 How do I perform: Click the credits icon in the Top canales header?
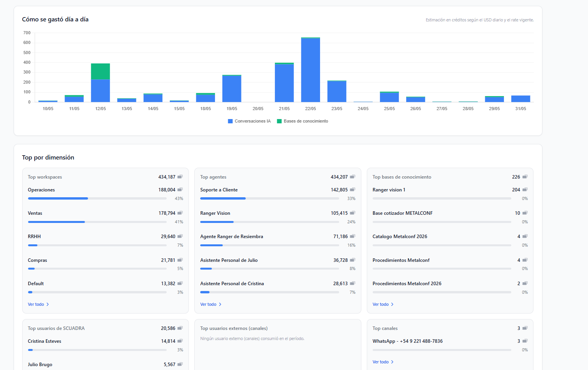[525, 328]
